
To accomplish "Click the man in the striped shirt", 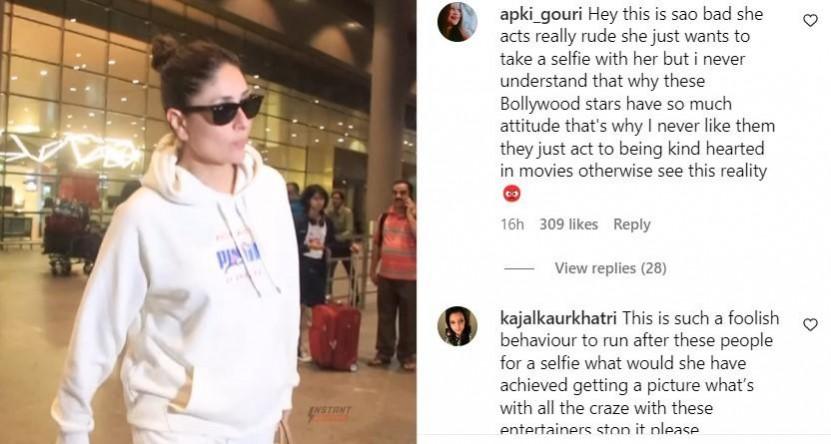I will [x=394, y=274].
